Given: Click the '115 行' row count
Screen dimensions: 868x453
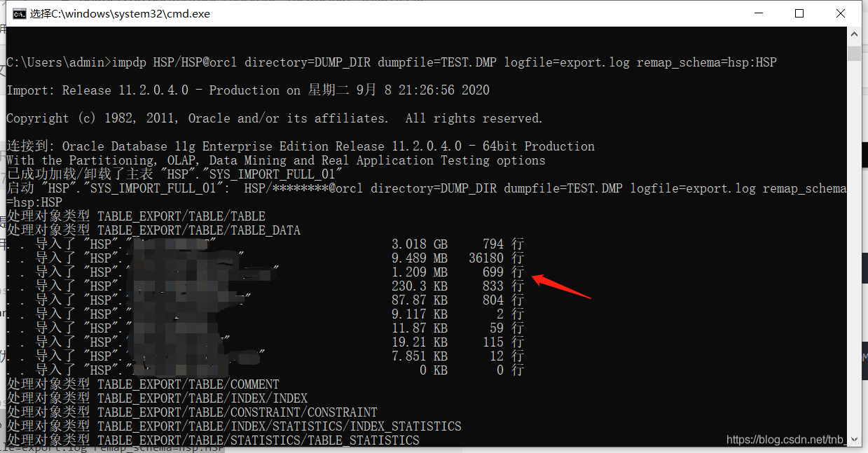Looking at the screenshot, I should (x=503, y=342).
